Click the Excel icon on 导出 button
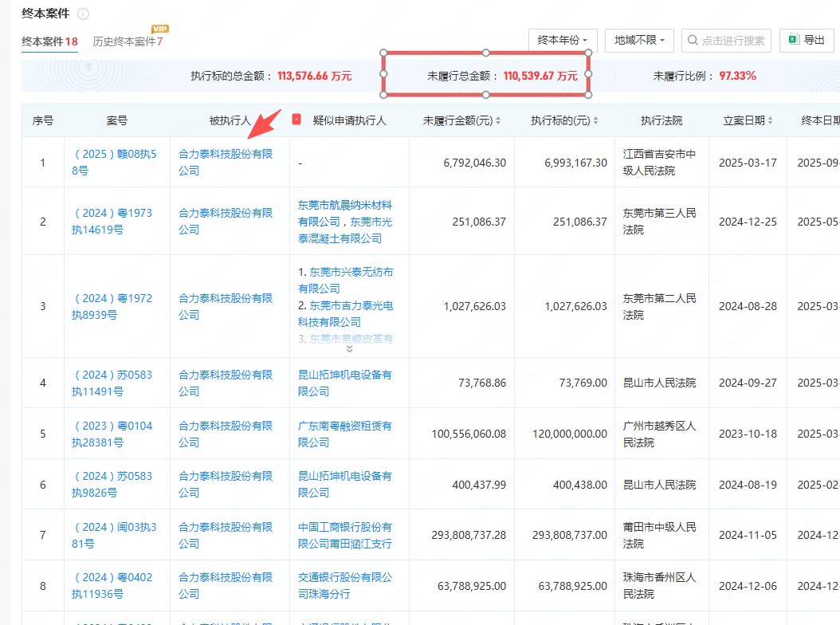The width and height of the screenshot is (840, 625). tap(794, 40)
